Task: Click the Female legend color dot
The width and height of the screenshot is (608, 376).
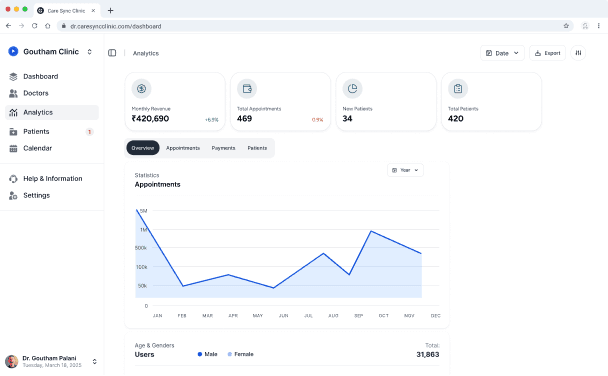Action: [230, 354]
